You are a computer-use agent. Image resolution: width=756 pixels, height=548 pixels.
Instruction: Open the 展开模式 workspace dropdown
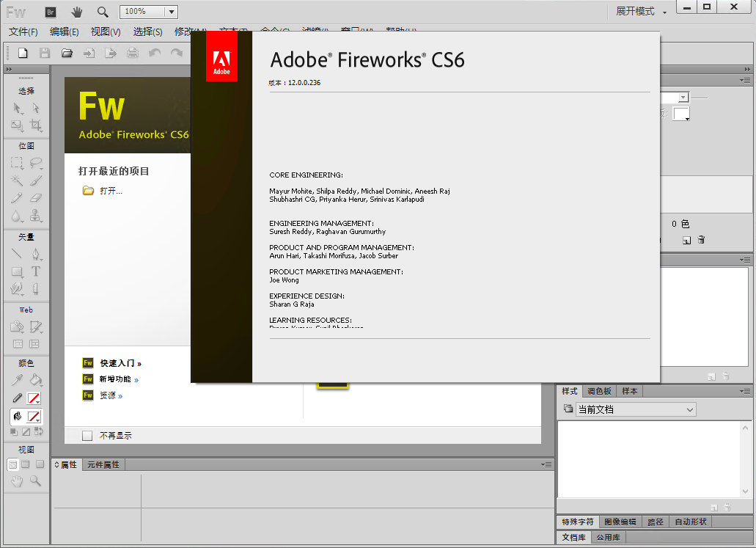642,12
